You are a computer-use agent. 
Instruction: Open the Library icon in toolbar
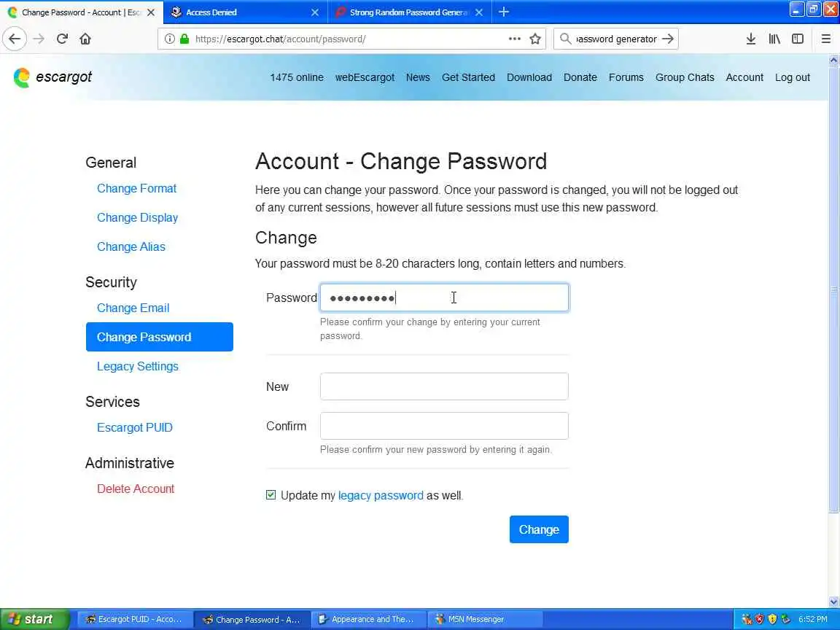tap(774, 39)
